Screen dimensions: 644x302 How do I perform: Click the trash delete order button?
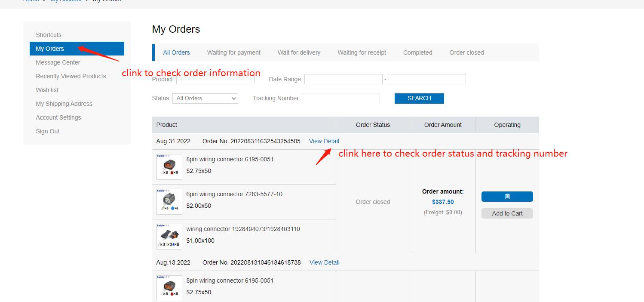507,197
